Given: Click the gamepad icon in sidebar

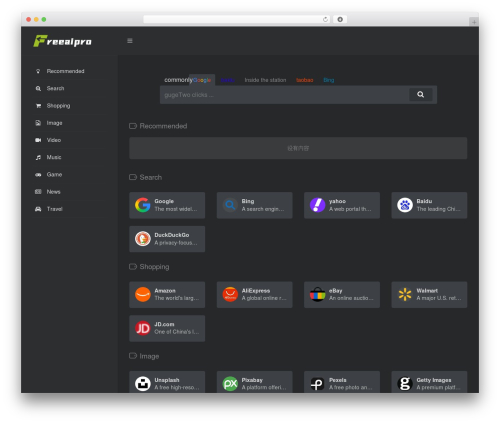Looking at the screenshot, I should pyautogui.click(x=38, y=175).
